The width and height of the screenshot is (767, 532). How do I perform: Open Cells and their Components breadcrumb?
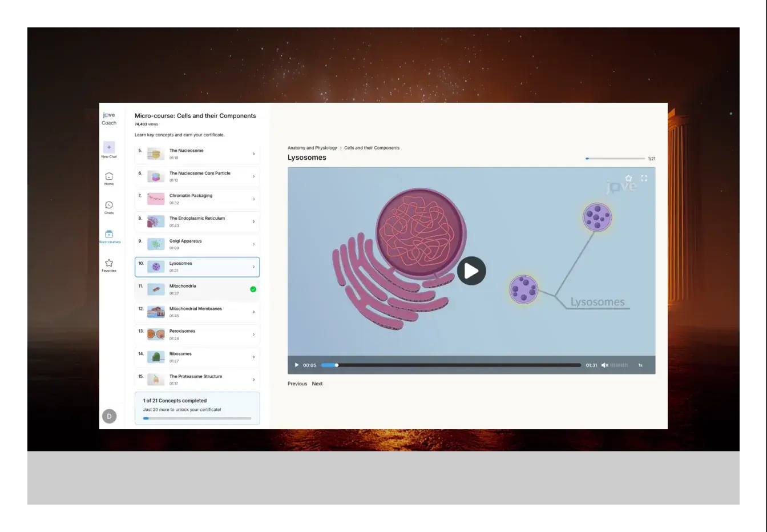point(372,148)
